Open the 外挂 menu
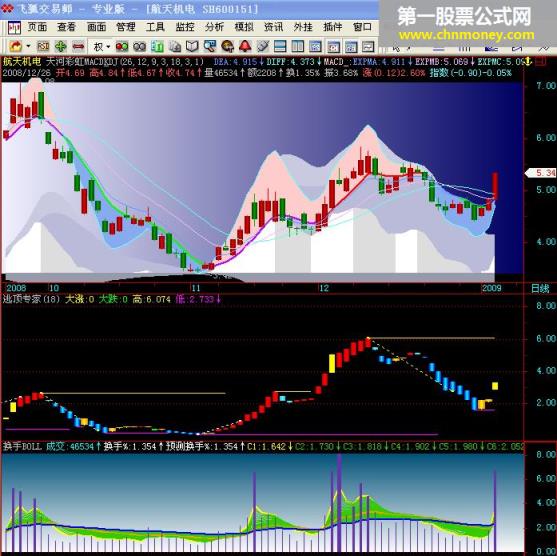This screenshot has height=556, width=557. click(x=303, y=27)
